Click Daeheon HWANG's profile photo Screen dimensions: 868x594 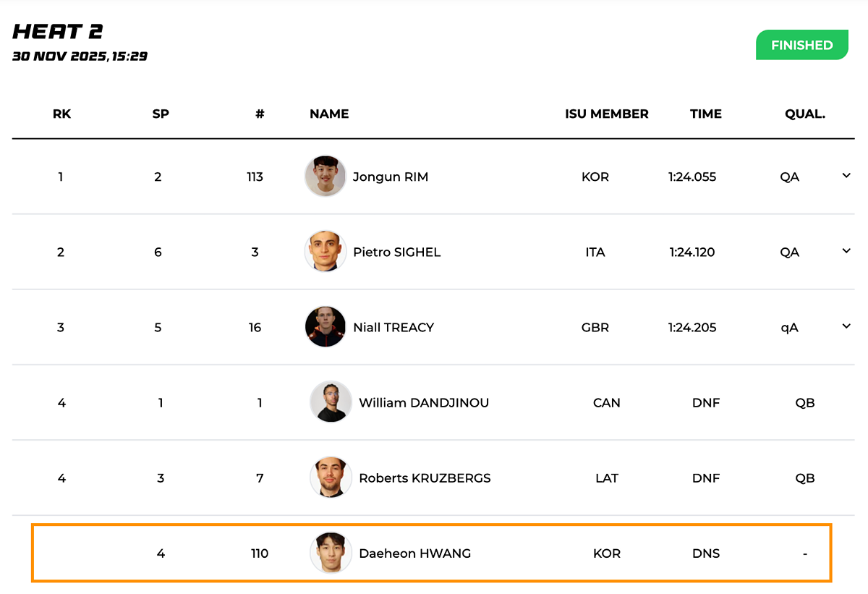[331, 553]
